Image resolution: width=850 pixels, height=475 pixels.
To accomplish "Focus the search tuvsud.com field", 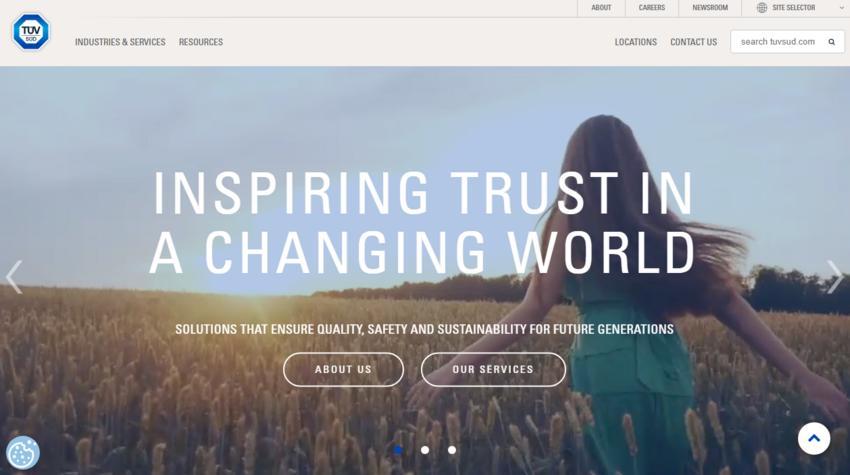I will [778, 42].
